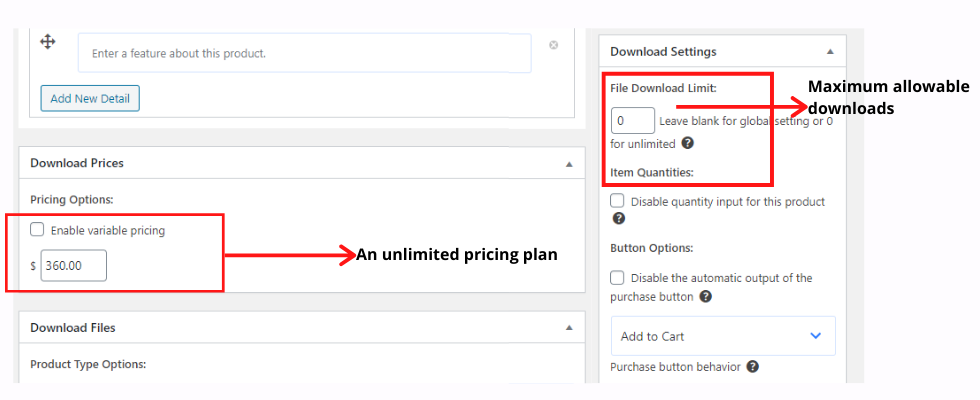Click the price field showing 360.00
Screen dimensions: 980x400
74,266
